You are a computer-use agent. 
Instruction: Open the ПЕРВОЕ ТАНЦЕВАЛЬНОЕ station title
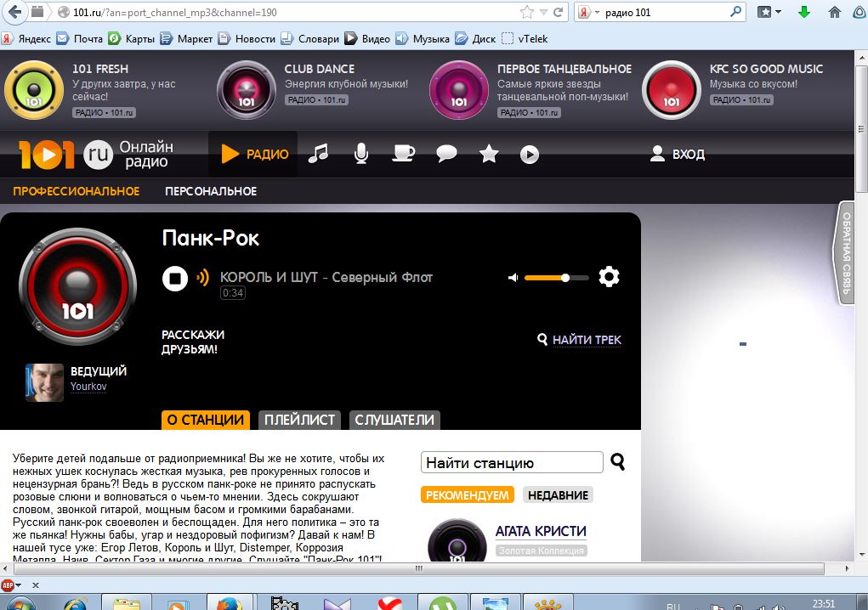pos(564,69)
